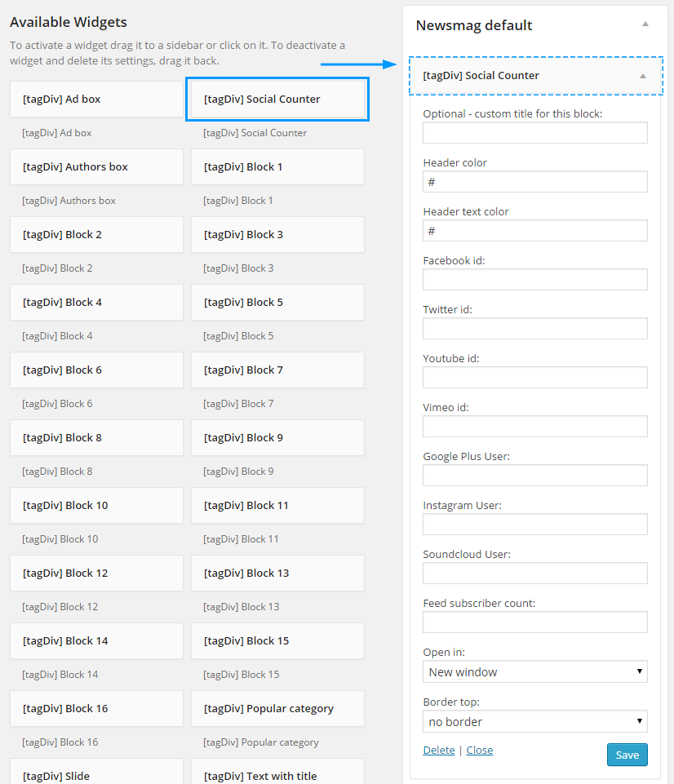This screenshot has height=784, width=674.
Task: Click the Save button
Action: (627, 755)
